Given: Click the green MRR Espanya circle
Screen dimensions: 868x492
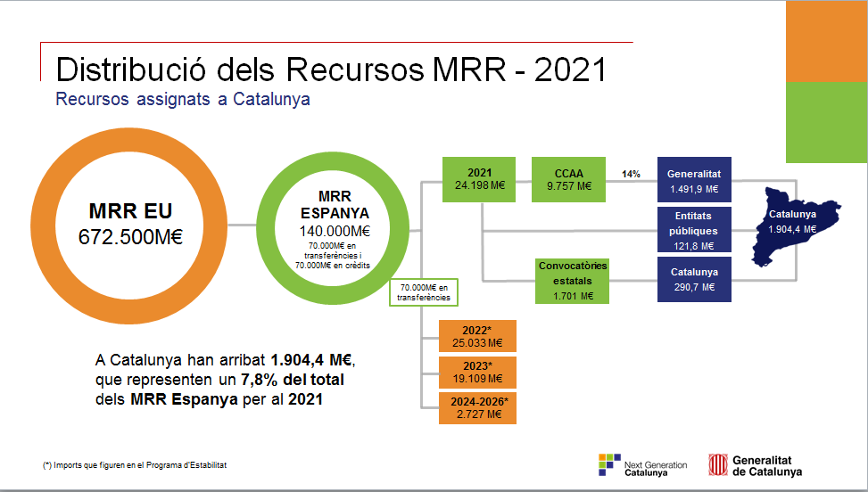Looking at the screenshot, I should 332,225.
